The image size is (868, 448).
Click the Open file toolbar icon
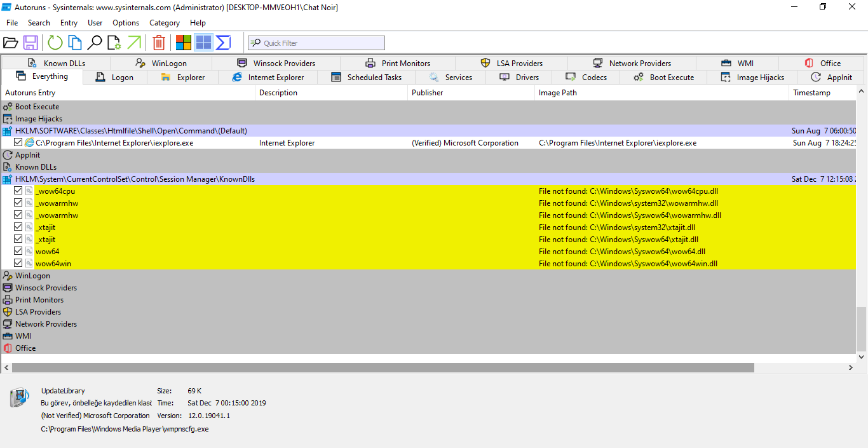[x=10, y=43]
